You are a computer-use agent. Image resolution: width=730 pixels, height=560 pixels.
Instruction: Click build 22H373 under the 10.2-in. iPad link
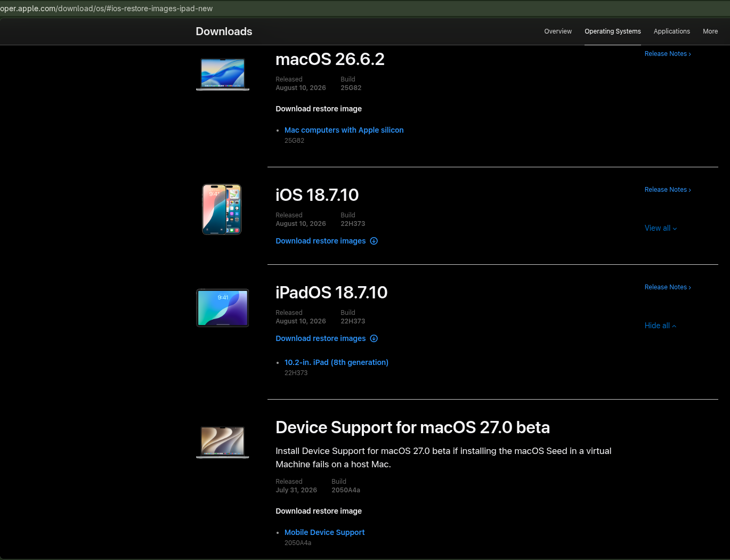coord(296,373)
